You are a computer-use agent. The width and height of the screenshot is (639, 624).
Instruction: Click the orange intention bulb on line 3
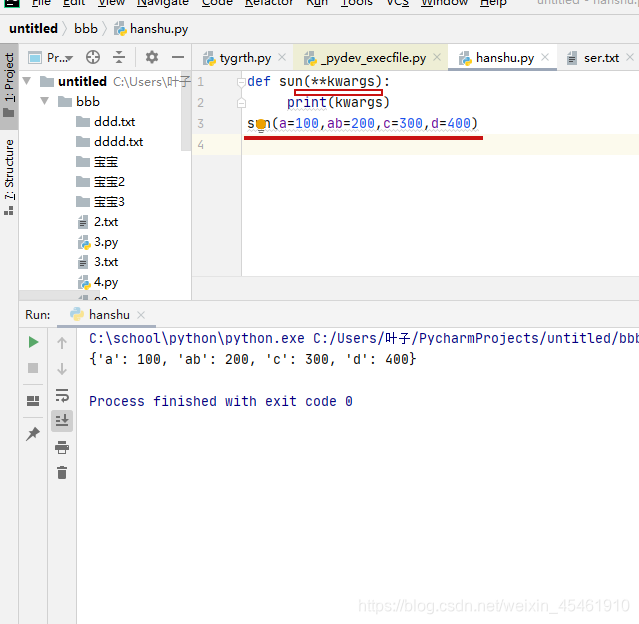click(261, 124)
